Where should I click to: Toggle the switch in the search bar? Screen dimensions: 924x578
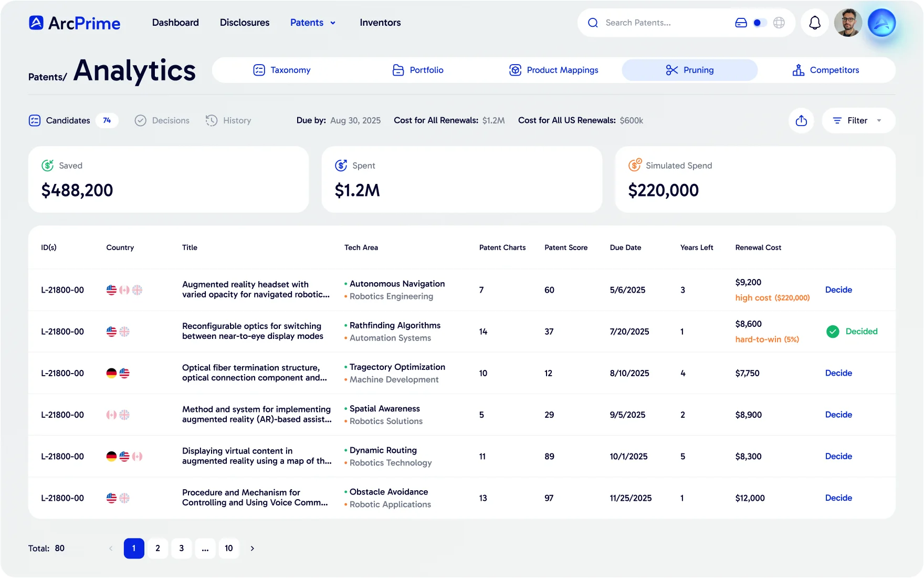pos(759,23)
